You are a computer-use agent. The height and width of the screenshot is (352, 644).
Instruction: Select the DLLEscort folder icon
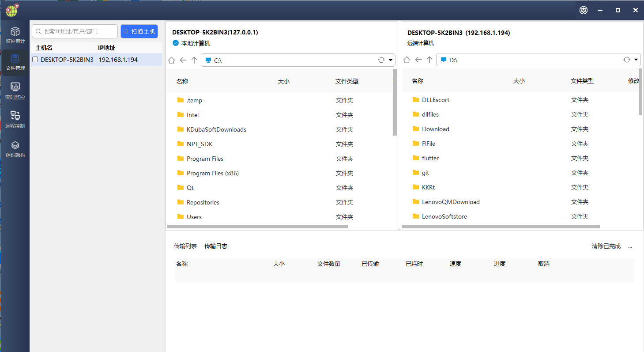(x=415, y=99)
